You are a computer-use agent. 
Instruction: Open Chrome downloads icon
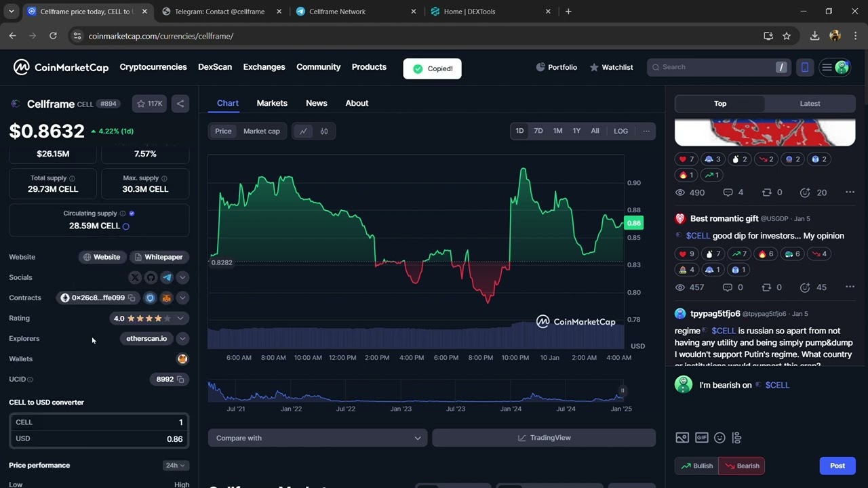pos(814,36)
